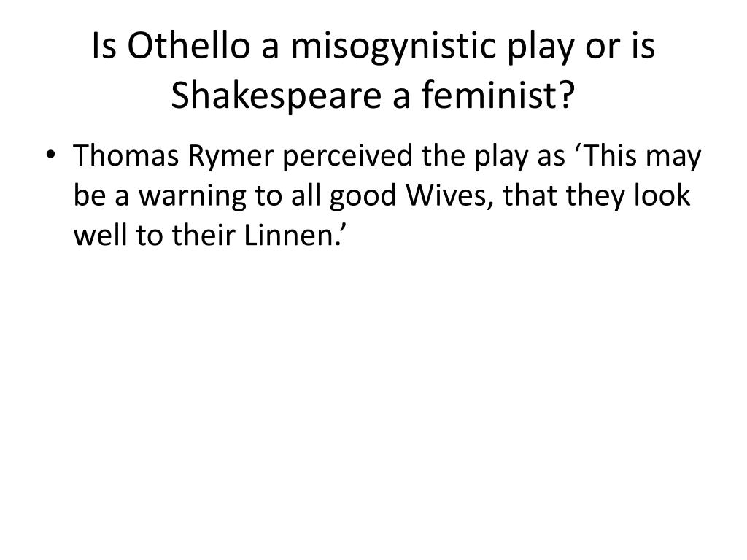The width and height of the screenshot is (747, 560).
Task: Click the word 'Othello' in the title
Action: pos(189,46)
